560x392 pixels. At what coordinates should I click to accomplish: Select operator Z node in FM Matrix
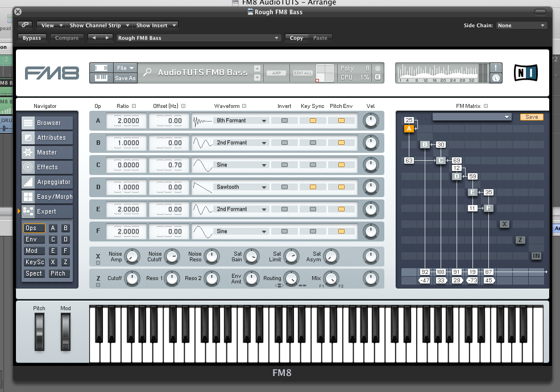click(x=520, y=240)
